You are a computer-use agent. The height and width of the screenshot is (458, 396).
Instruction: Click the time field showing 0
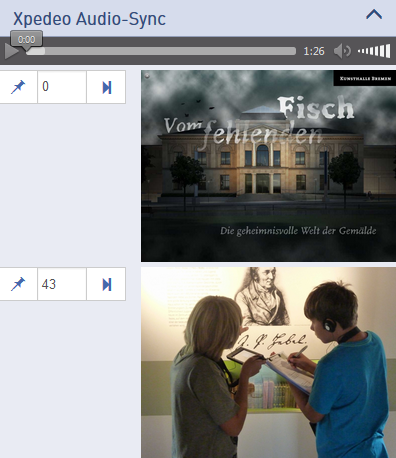click(x=62, y=87)
